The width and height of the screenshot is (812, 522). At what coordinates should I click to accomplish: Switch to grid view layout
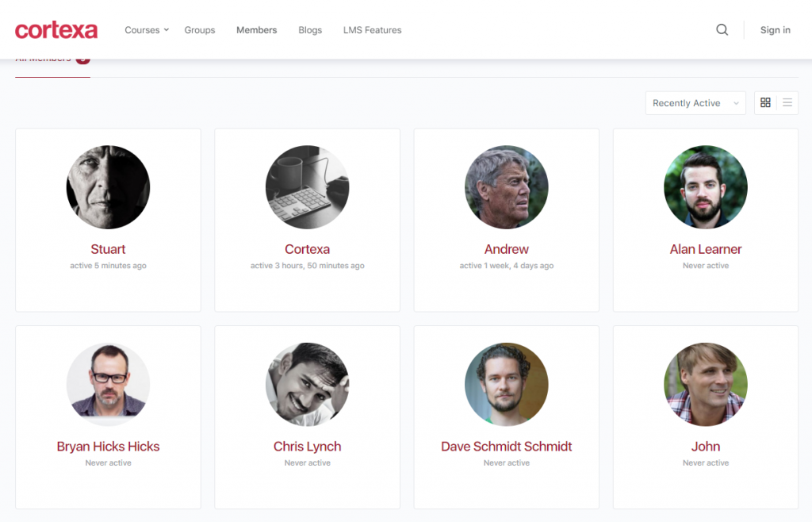(x=765, y=103)
